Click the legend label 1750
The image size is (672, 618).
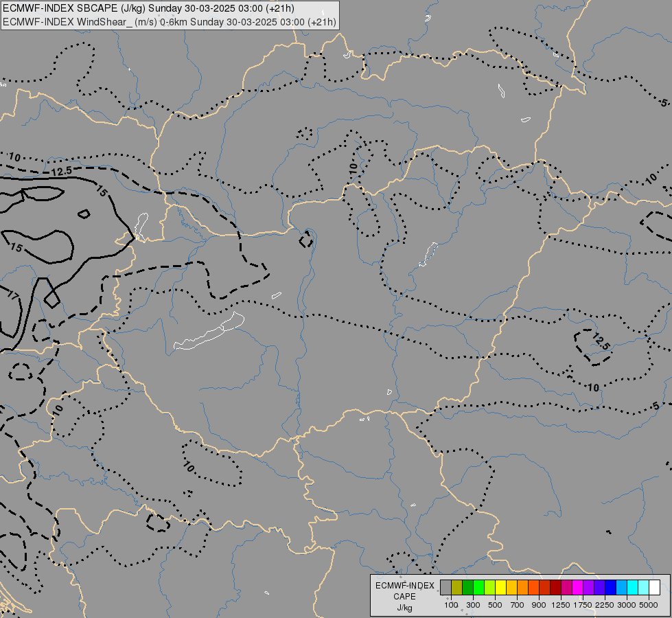(x=583, y=605)
